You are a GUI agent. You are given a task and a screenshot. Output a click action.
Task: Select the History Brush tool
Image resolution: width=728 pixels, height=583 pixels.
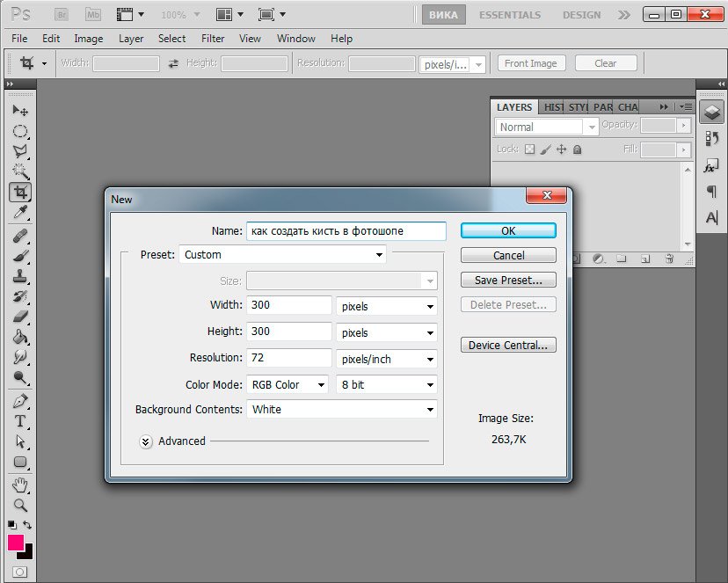[x=20, y=296]
